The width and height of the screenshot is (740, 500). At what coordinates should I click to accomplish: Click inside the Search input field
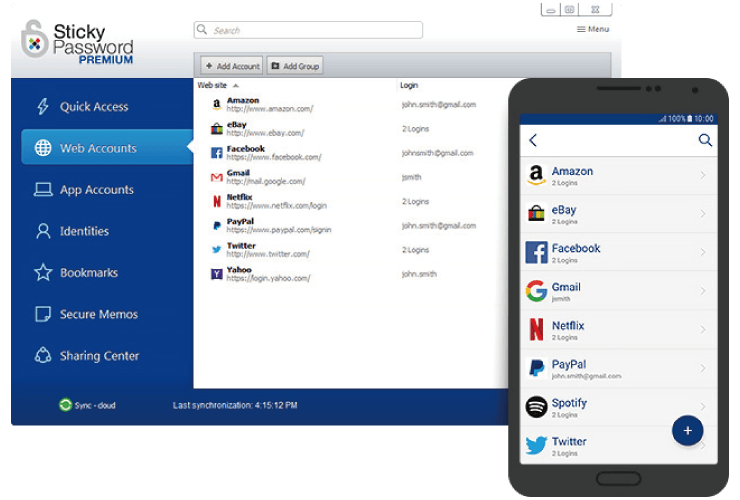(x=308, y=30)
